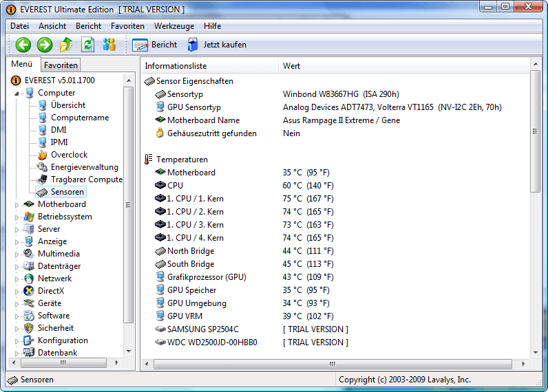Click the DirectX icon in the tree

point(29,291)
